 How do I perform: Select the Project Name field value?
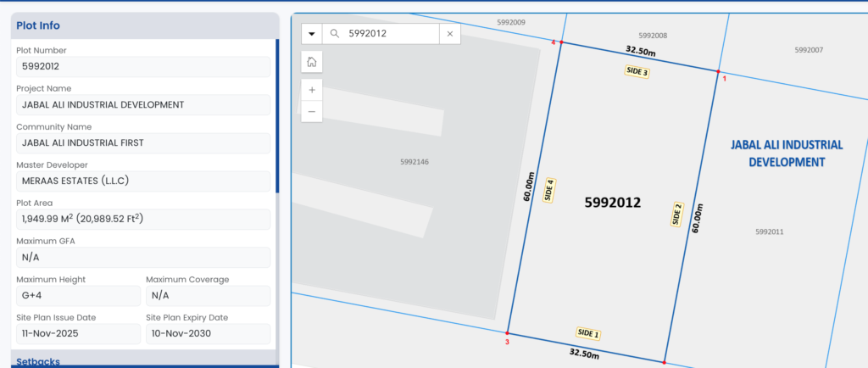click(142, 104)
